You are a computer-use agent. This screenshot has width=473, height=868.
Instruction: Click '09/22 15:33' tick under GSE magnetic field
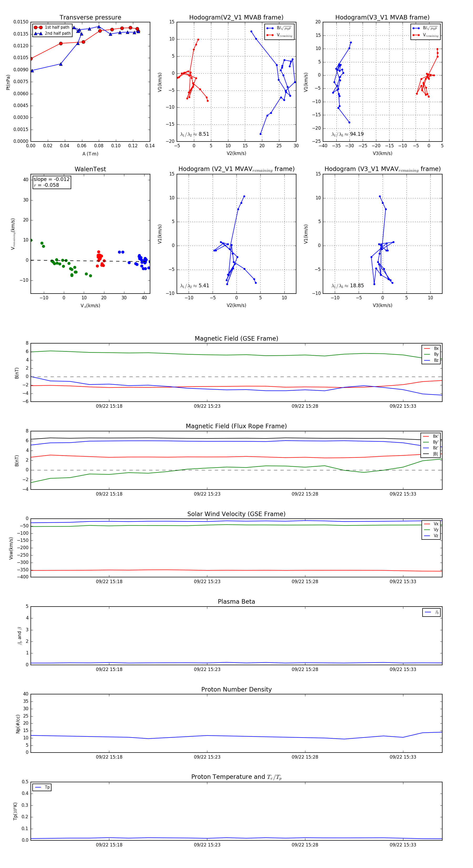403,406
